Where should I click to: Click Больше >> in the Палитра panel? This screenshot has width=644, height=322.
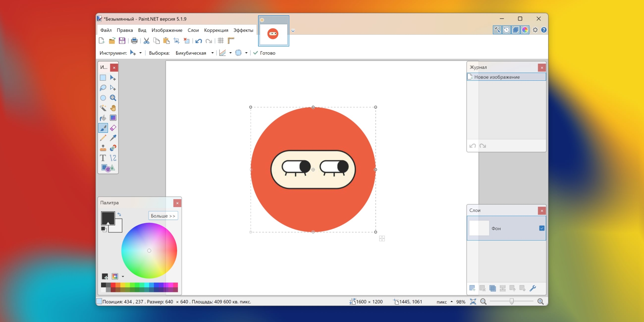163,216
